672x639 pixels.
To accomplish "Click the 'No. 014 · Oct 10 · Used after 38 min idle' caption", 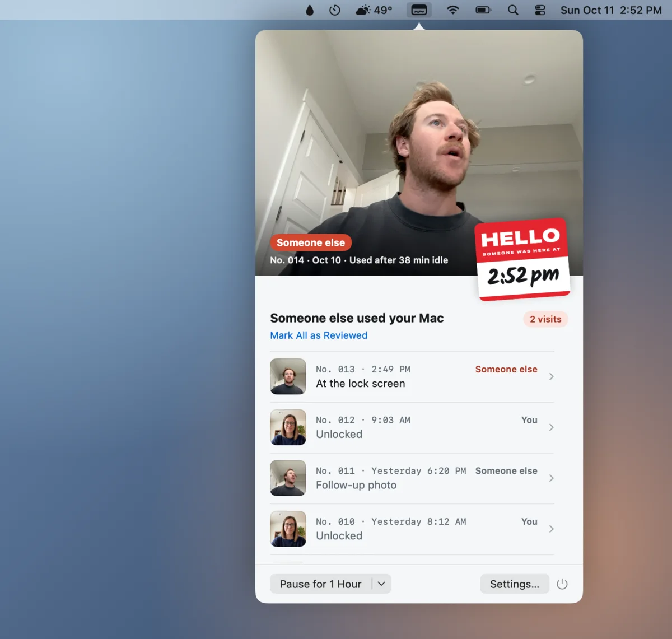I will [x=359, y=260].
